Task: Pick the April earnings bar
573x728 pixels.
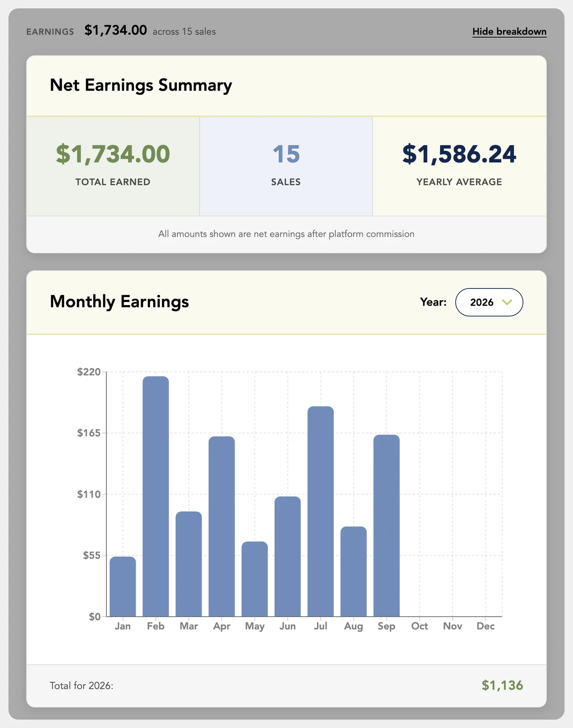Action: [222, 526]
